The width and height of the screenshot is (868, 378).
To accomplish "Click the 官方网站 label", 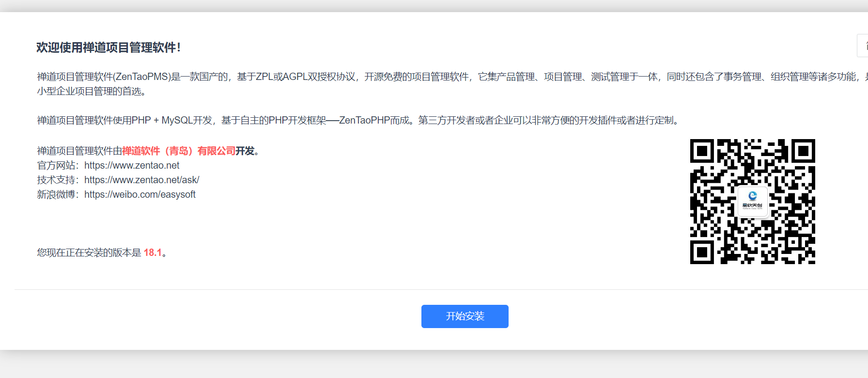I will coord(56,165).
